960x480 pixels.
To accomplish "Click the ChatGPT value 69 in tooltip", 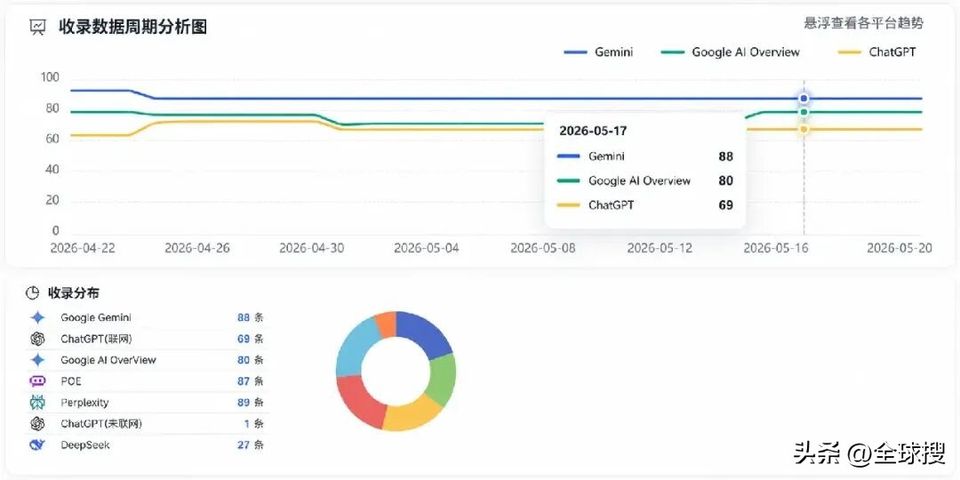I will tap(726, 206).
